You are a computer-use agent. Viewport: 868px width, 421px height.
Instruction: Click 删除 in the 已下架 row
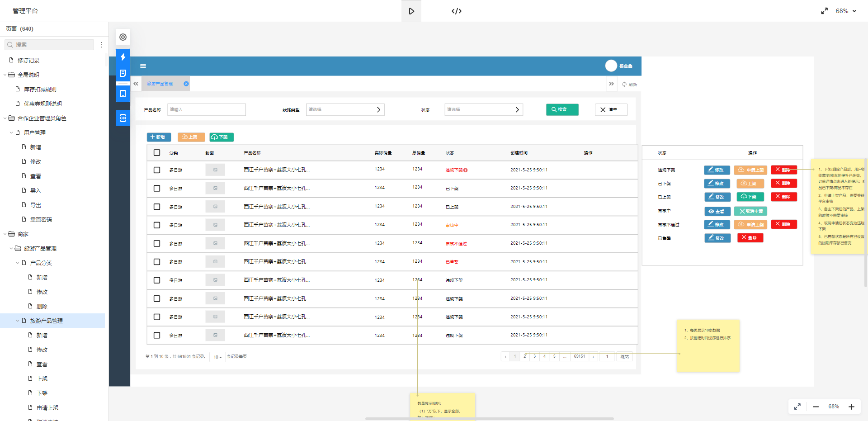pyautogui.click(x=784, y=184)
